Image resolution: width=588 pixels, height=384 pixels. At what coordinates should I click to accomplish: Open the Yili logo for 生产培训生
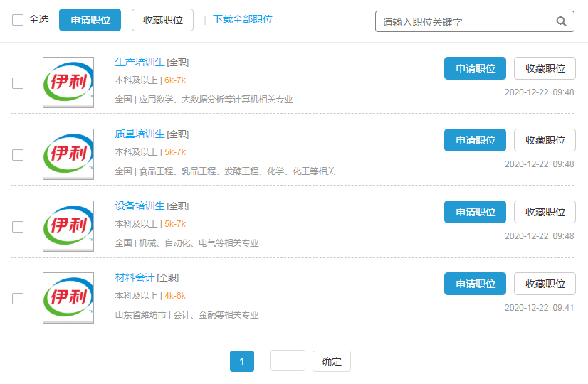[x=68, y=82]
